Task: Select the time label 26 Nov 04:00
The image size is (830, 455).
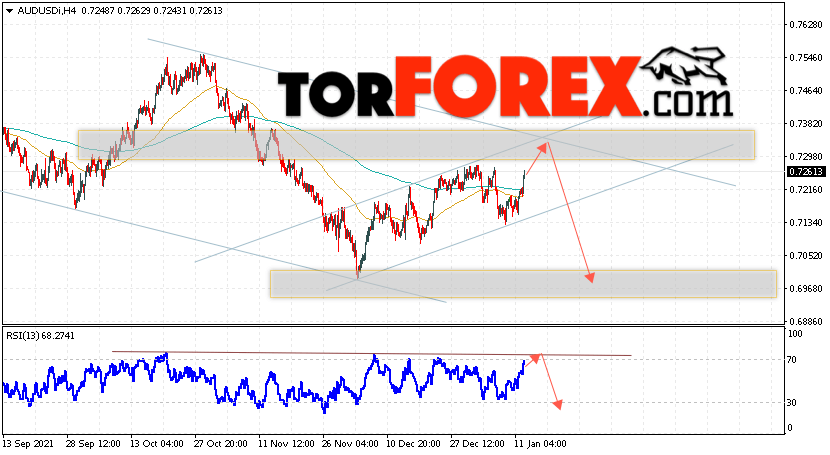Action: (x=349, y=443)
